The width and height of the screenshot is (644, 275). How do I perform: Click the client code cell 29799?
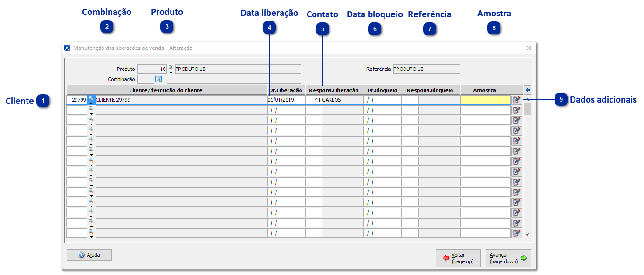coord(77,100)
